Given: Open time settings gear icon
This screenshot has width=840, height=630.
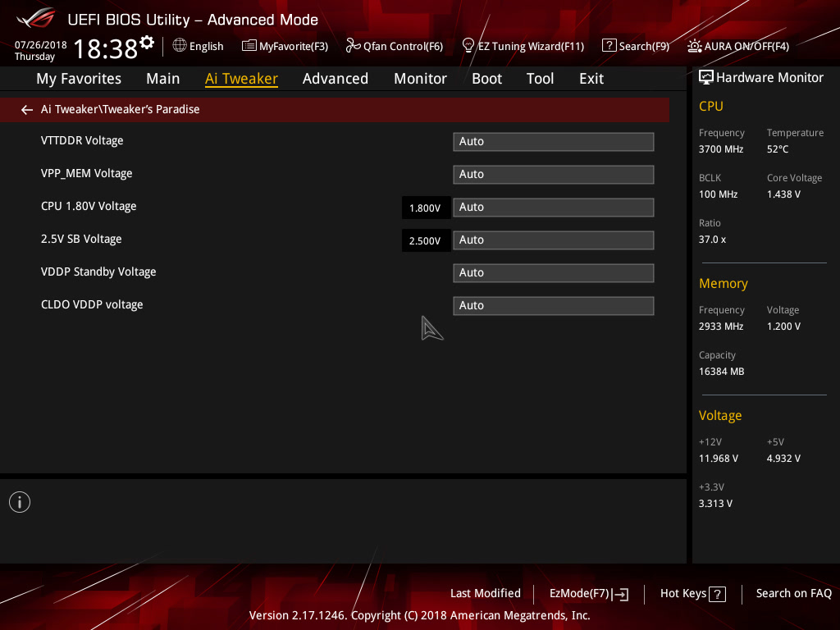Looking at the screenshot, I should point(147,43).
